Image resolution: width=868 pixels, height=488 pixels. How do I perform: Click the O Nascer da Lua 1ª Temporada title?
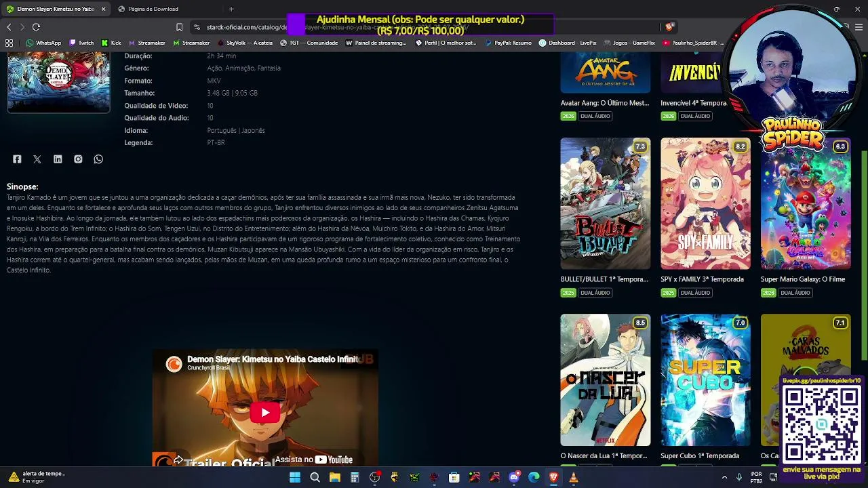point(604,456)
